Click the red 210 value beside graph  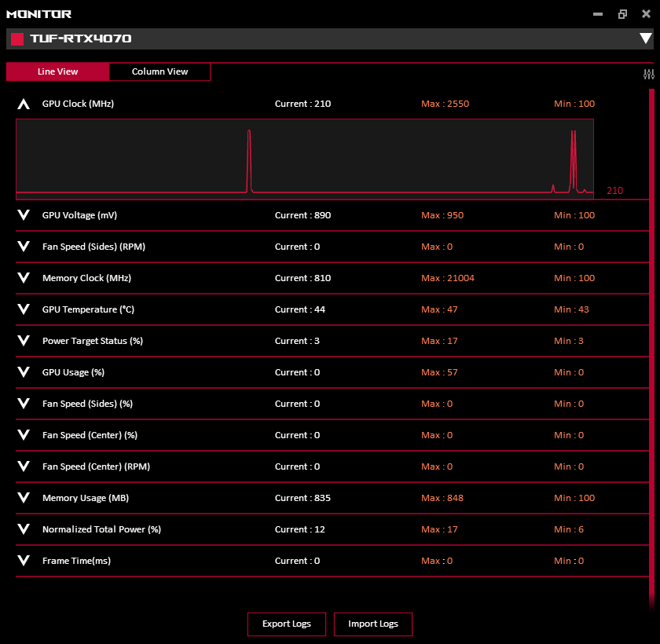pos(614,191)
